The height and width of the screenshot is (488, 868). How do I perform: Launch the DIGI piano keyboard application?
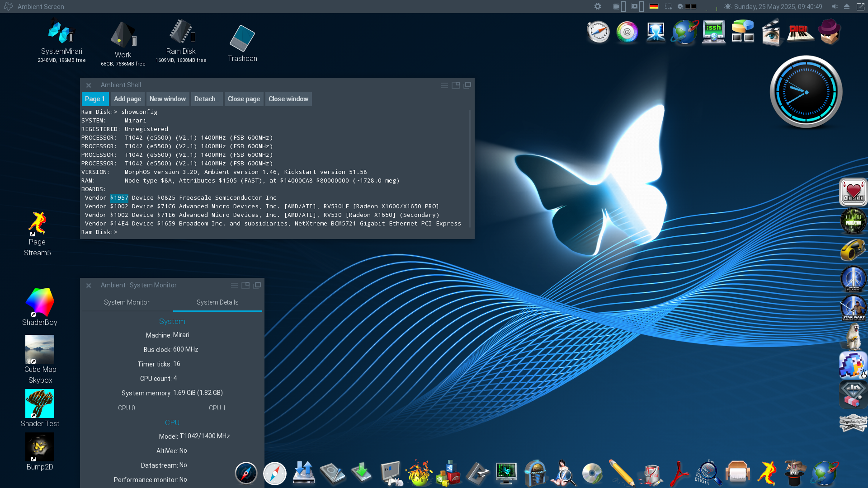click(800, 32)
